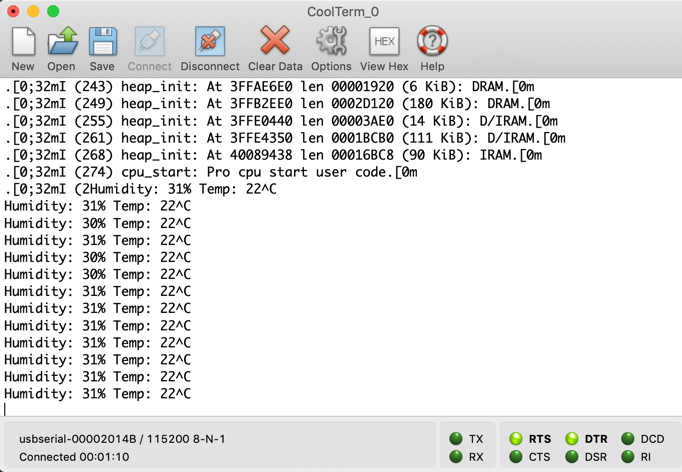
Task: Save captured data with the Save icon
Action: coord(102,42)
